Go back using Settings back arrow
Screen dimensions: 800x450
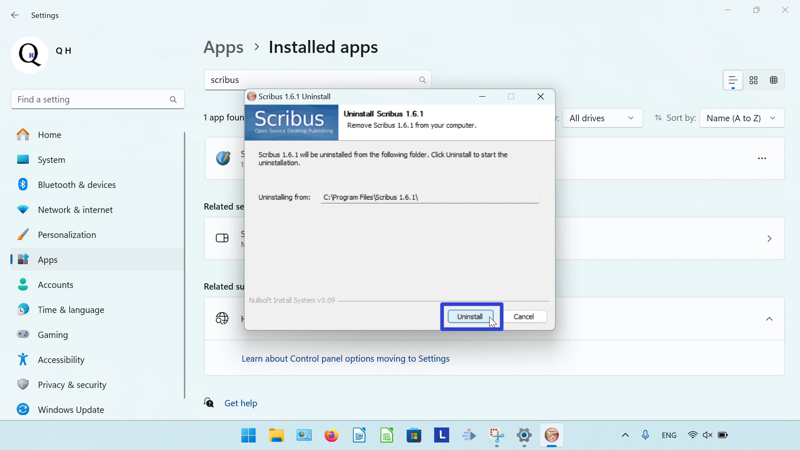pos(15,15)
